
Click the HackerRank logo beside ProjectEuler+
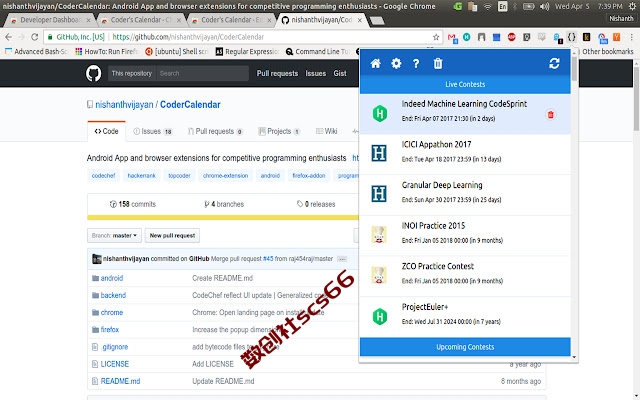coord(380,316)
